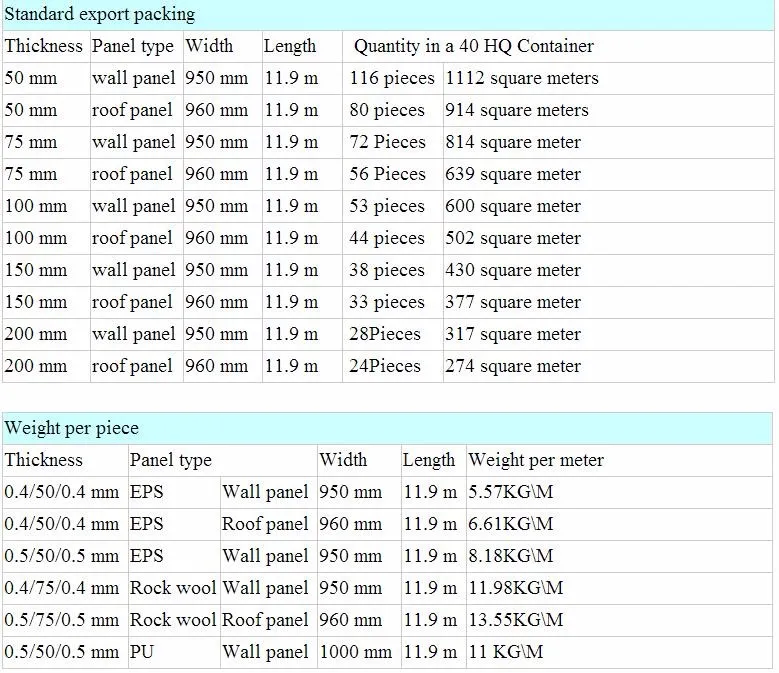This screenshot has width=779, height=673.
Task: Select the '72 Pieces' quantity cell
Action: click(x=387, y=142)
